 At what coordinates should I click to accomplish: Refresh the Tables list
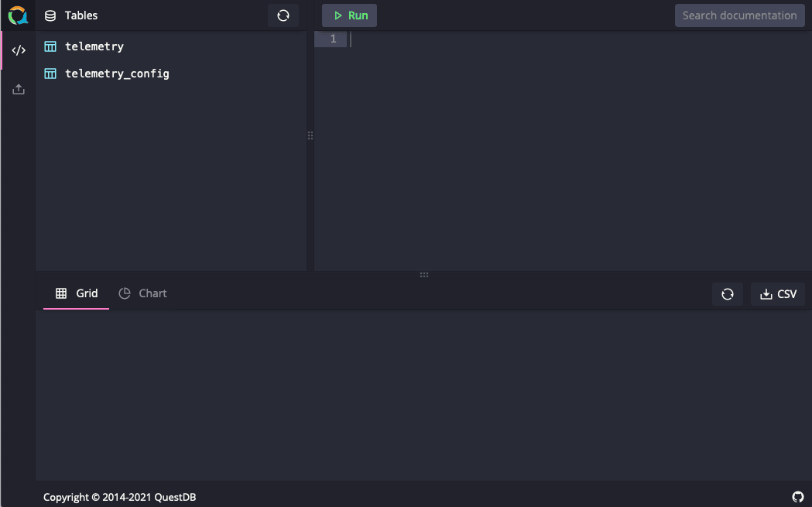point(283,15)
